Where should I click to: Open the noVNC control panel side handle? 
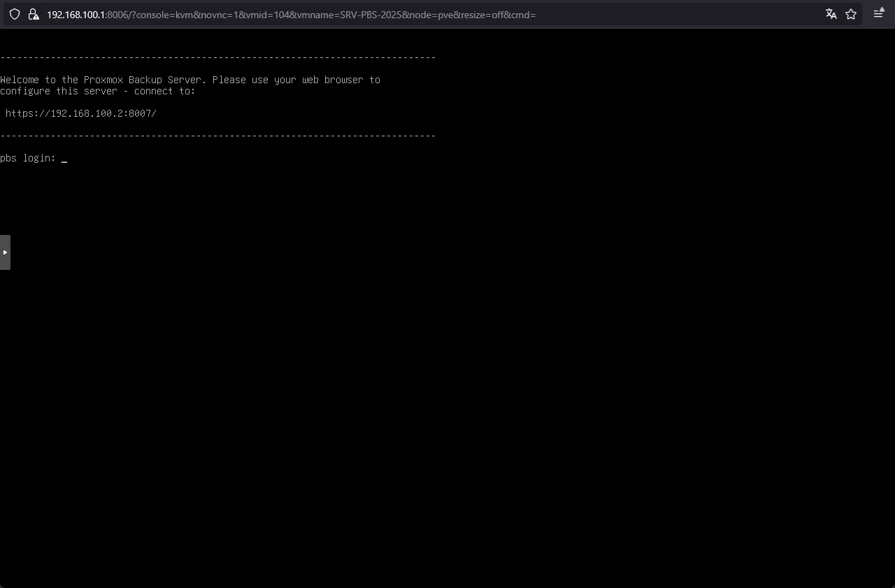click(5, 252)
